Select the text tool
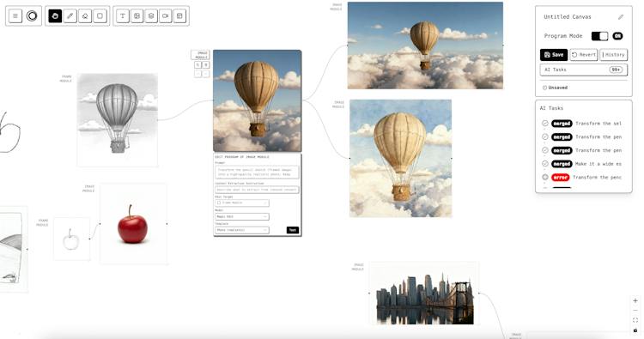644x339 pixels. (123, 16)
